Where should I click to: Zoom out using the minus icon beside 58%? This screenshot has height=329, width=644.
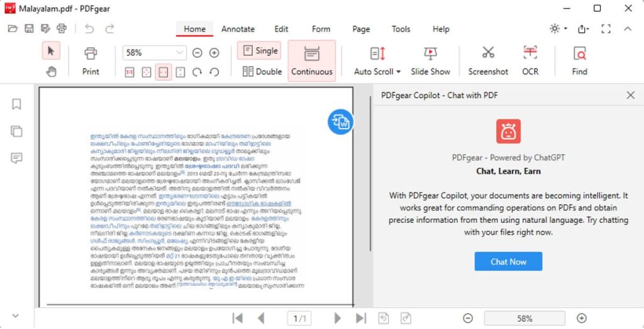pos(197,53)
